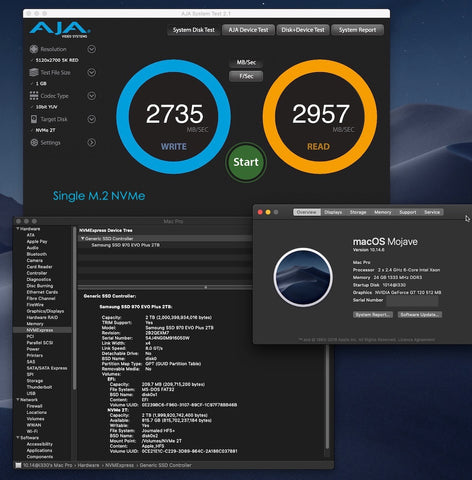Click the Serial Number field in About window
The image size is (472, 480).
coord(412,301)
